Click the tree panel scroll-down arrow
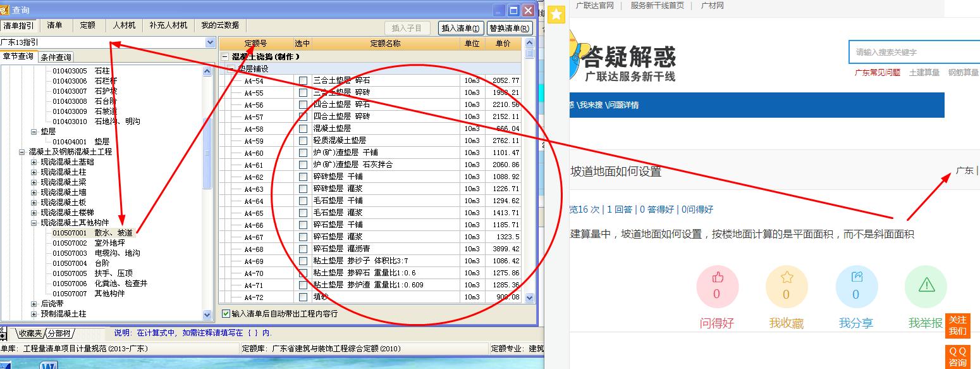Image resolution: width=980 pixels, height=369 pixels. pos(207,315)
